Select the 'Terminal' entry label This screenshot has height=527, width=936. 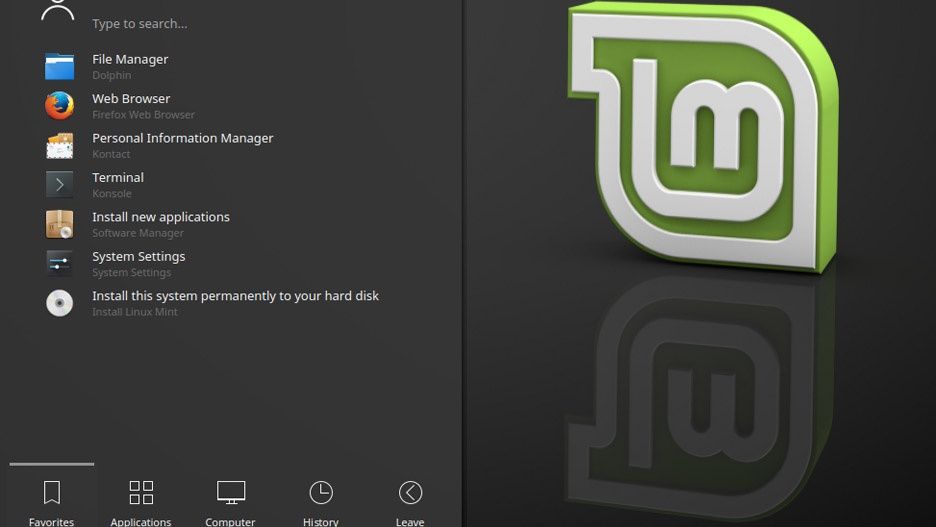[118, 177]
